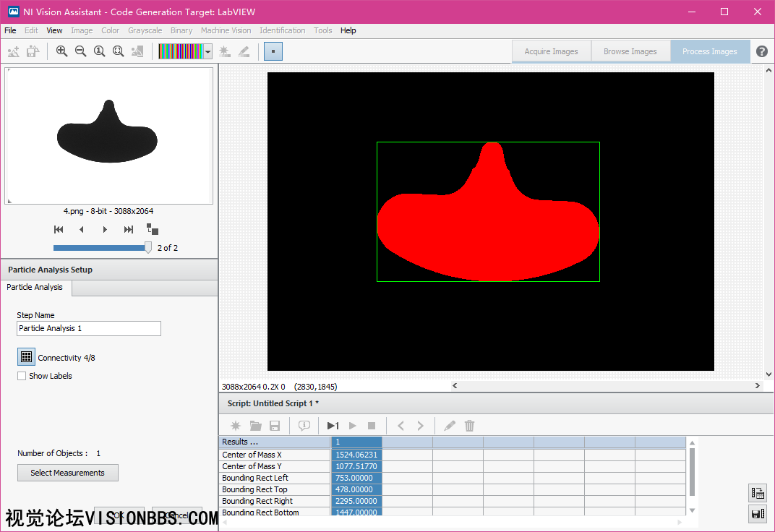The image size is (775, 532).
Task: Click the Zoom In magnifier icon
Action: (61, 51)
